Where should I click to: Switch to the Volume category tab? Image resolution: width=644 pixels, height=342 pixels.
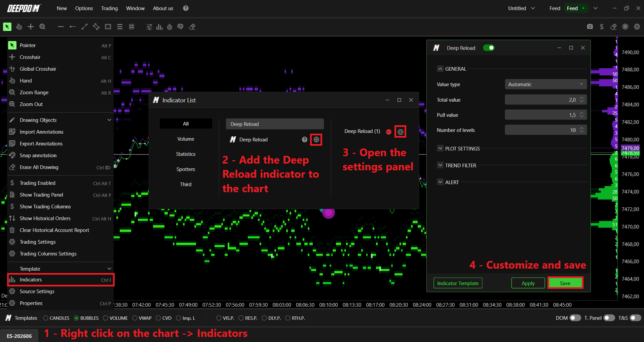click(x=186, y=139)
